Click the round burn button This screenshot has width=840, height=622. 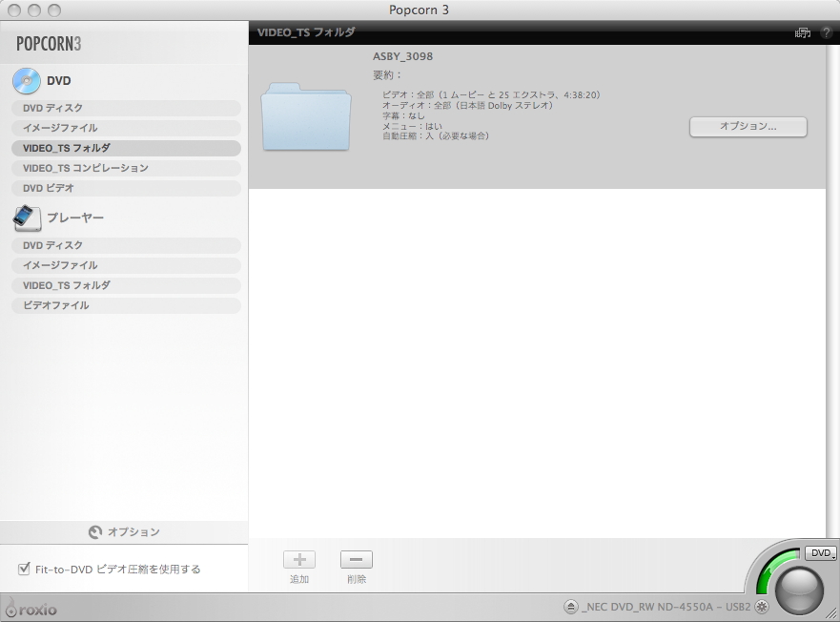click(x=799, y=591)
